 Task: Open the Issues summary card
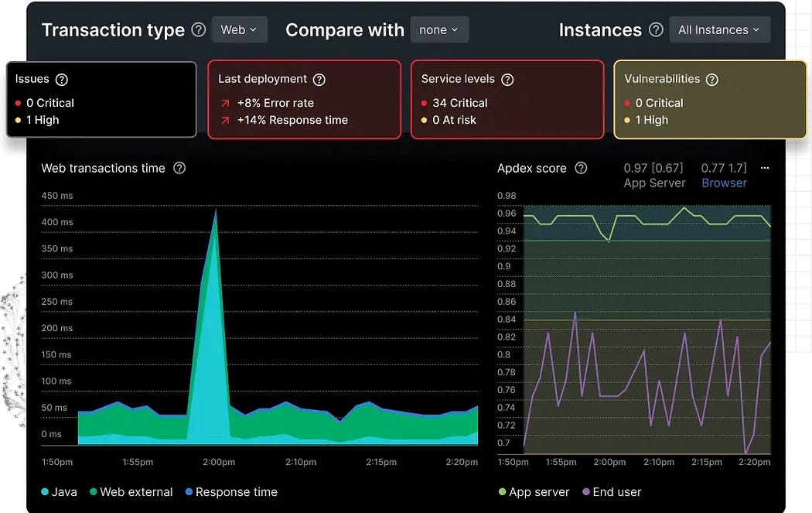pyautogui.click(x=101, y=100)
